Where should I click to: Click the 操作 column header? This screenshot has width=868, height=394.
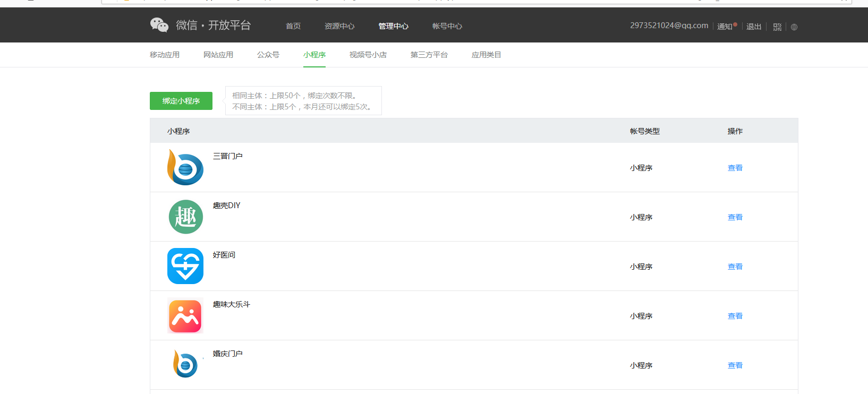pyautogui.click(x=735, y=131)
